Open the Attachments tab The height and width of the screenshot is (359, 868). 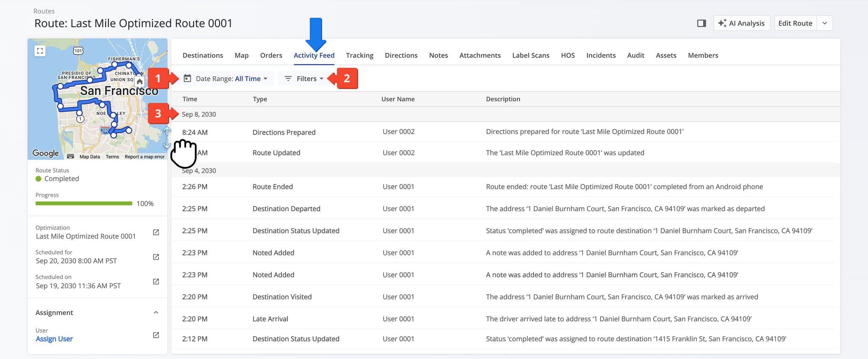(480, 55)
